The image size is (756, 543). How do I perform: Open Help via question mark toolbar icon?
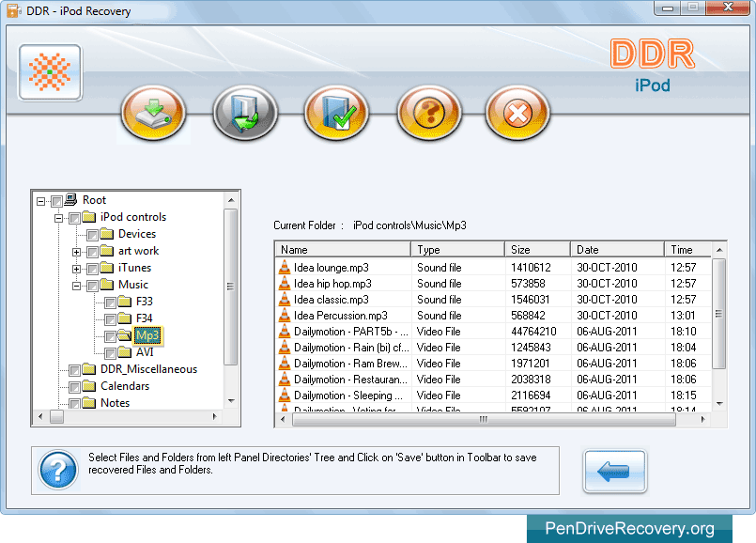428,114
